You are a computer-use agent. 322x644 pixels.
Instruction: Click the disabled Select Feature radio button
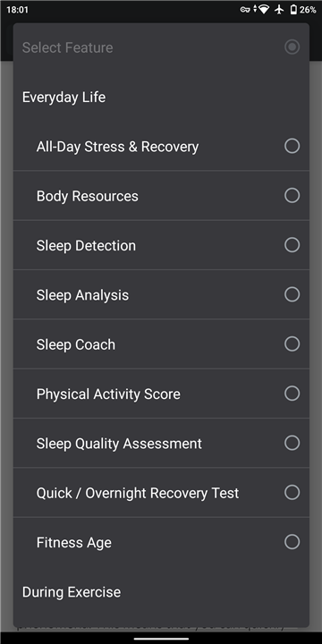click(x=292, y=47)
